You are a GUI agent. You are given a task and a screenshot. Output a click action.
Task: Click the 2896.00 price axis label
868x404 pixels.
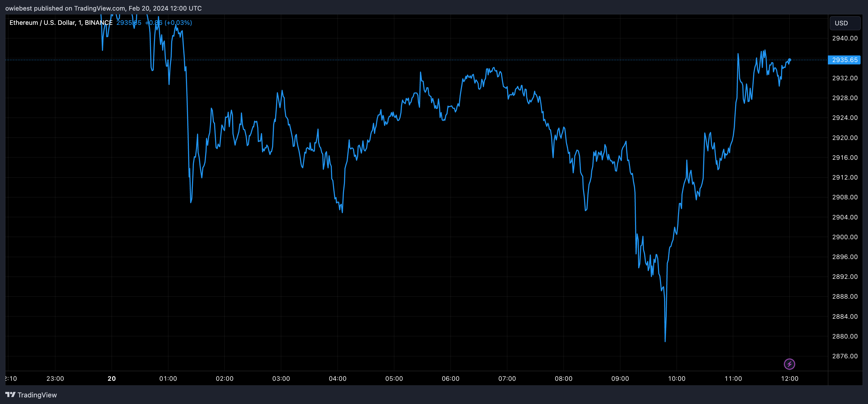point(845,257)
